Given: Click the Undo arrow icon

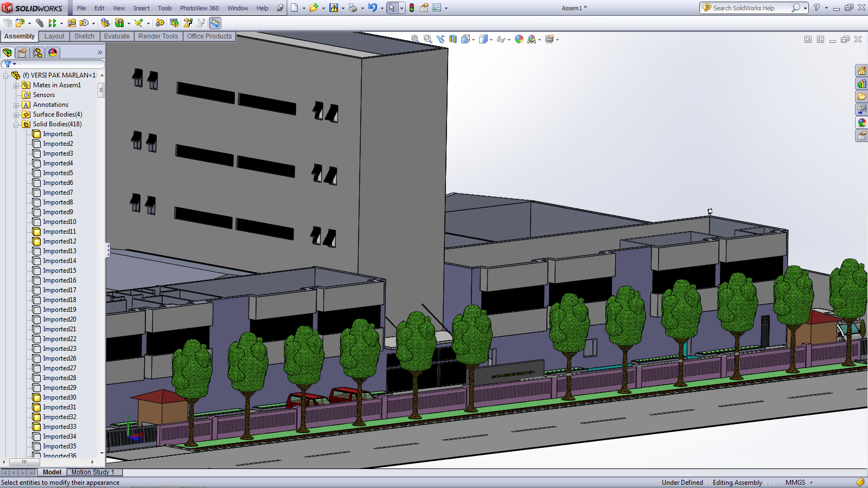Looking at the screenshot, I should 373,8.
